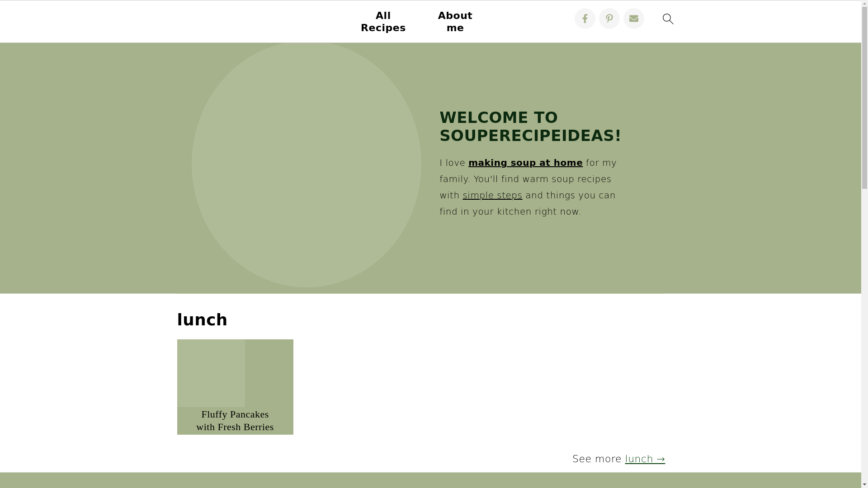This screenshot has height=488, width=868.
Task: Click the round hero image placeholder
Action: (x=307, y=164)
